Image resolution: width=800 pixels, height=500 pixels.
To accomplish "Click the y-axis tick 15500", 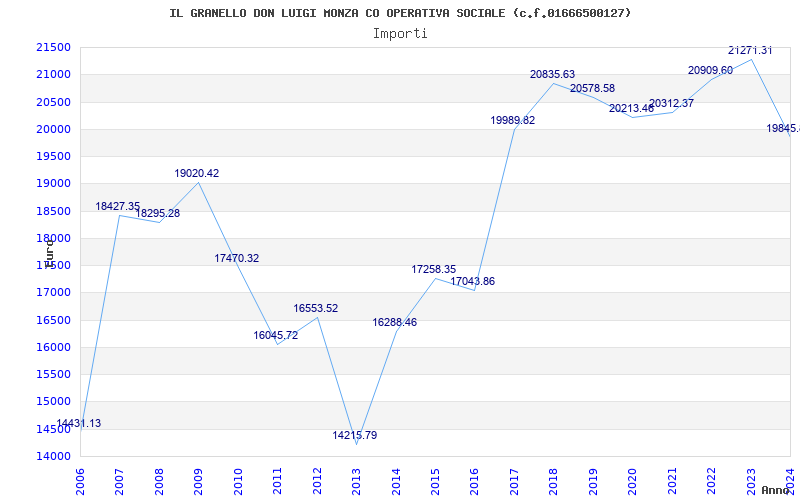I will [x=53, y=374].
